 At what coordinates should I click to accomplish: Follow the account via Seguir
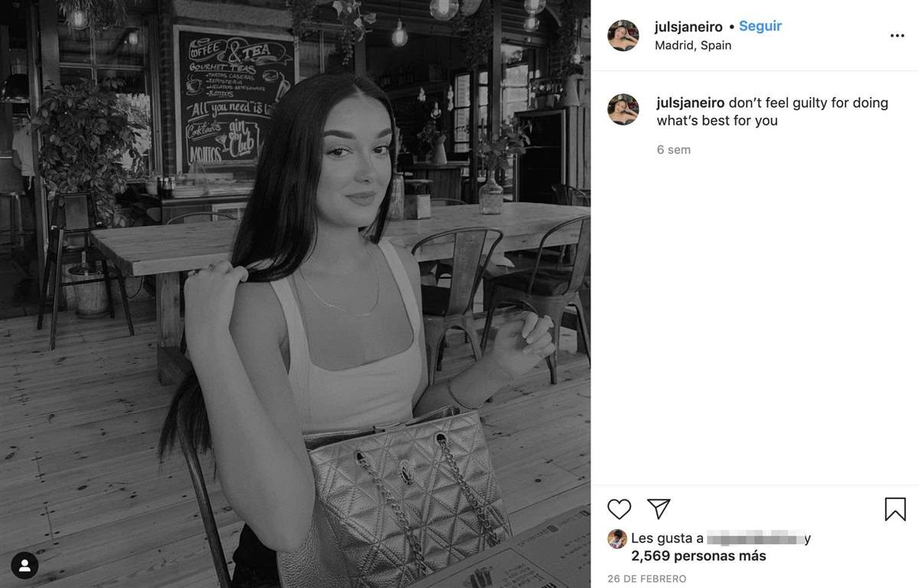point(760,26)
